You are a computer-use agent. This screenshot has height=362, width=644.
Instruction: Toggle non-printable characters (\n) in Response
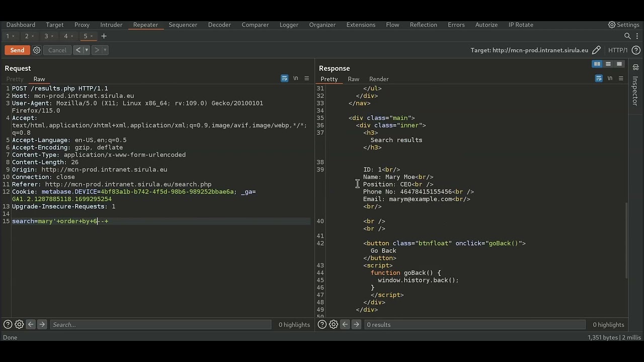click(x=610, y=78)
